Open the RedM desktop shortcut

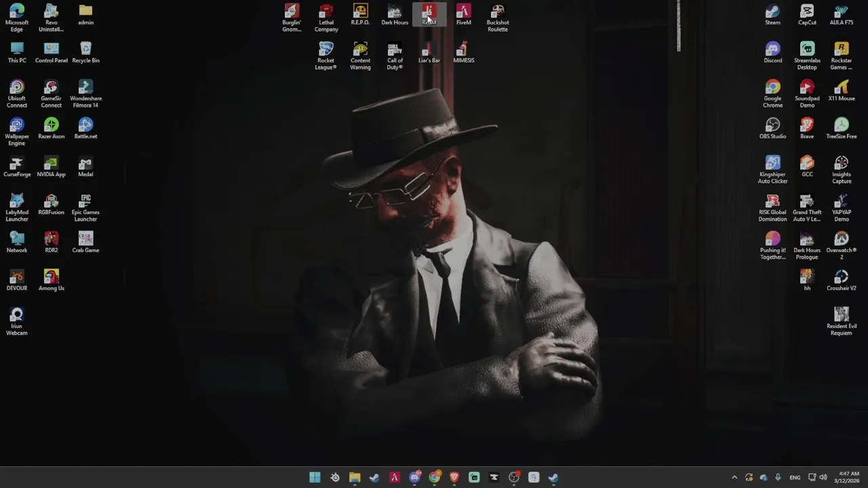(429, 15)
